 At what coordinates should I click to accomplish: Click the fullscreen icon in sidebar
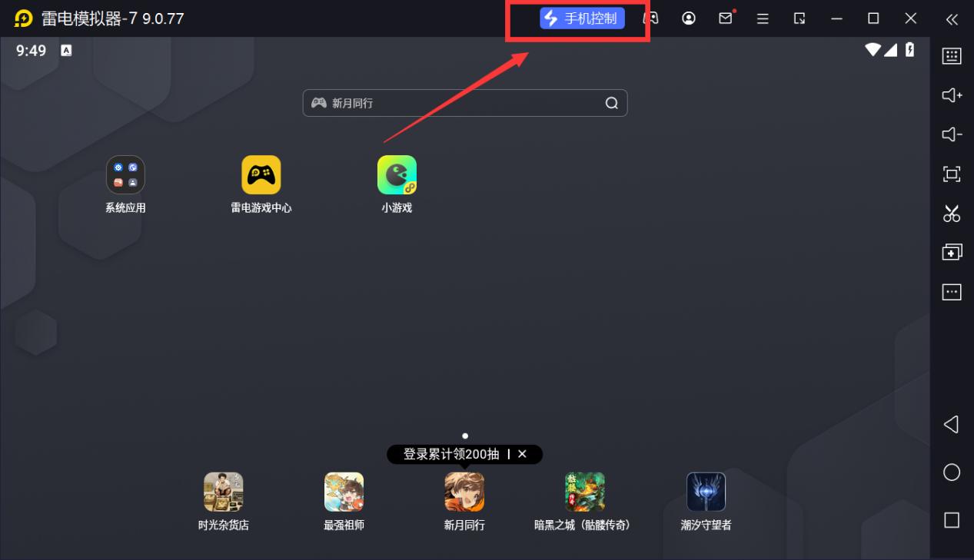pyautogui.click(x=952, y=174)
